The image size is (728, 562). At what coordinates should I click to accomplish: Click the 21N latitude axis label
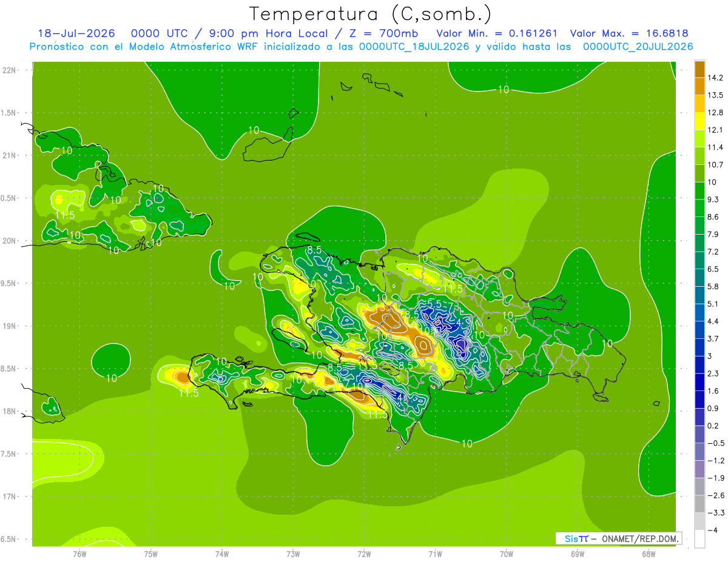pyautogui.click(x=9, y=156)
